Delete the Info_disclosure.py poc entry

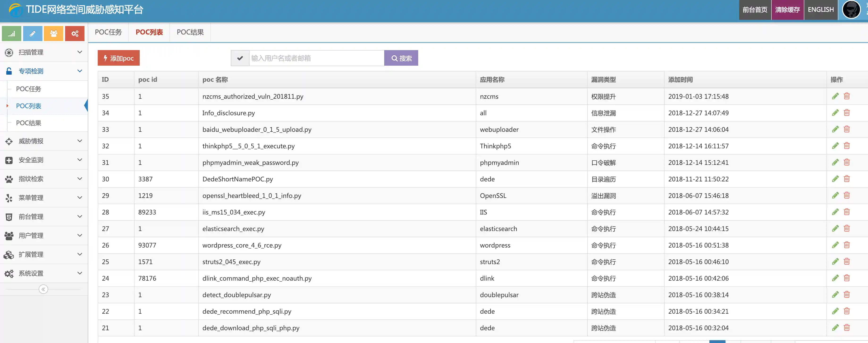(x=847, y=113)
